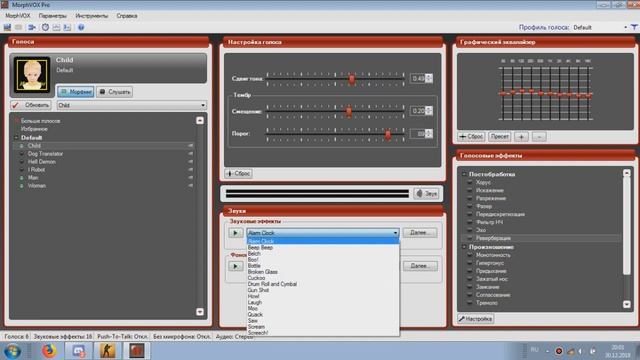Click the Звук mute button by the level meter
The image size is (640, 360).
[426, 193]
